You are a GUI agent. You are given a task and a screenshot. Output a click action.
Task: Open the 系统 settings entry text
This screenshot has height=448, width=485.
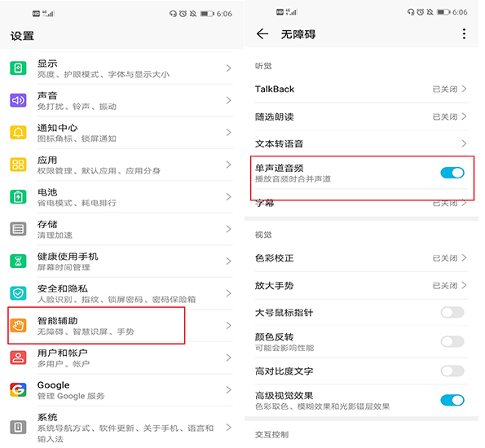click(x=126, y=428)
